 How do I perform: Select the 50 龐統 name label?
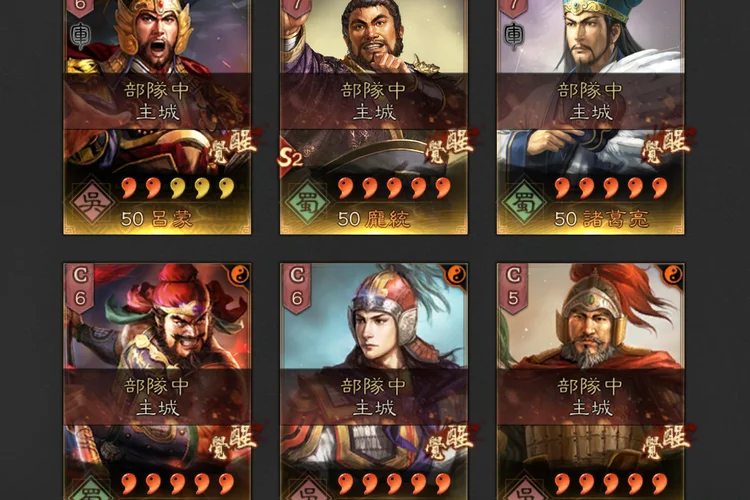374,219
